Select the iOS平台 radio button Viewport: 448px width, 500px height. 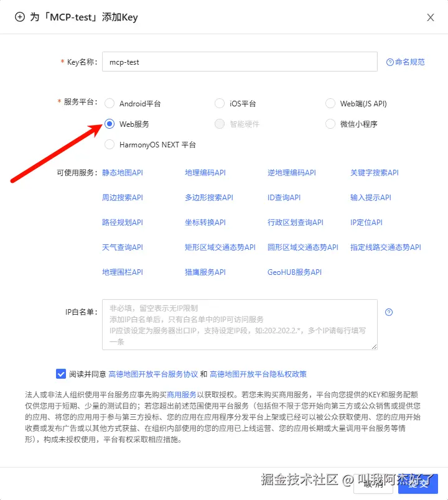[x=220, y=103]
